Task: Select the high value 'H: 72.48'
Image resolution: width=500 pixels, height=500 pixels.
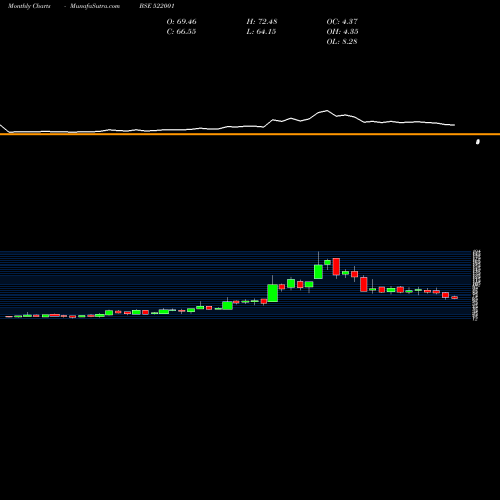Action: [x=262, y=22]
